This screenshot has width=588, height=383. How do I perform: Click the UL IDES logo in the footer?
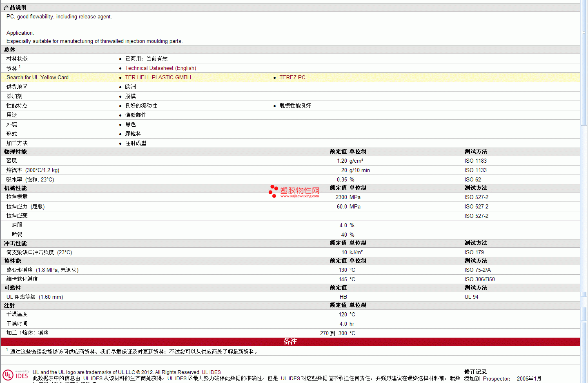16,375
